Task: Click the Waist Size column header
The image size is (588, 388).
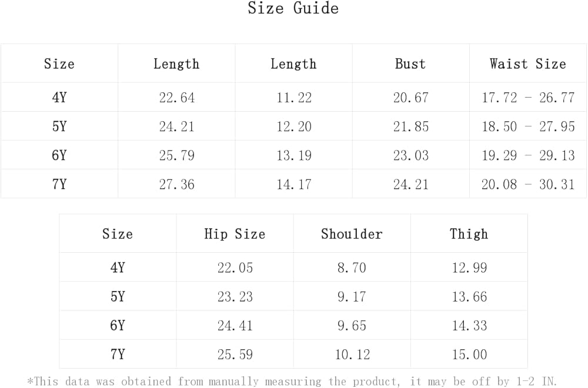Action: [x=527, y=63]
